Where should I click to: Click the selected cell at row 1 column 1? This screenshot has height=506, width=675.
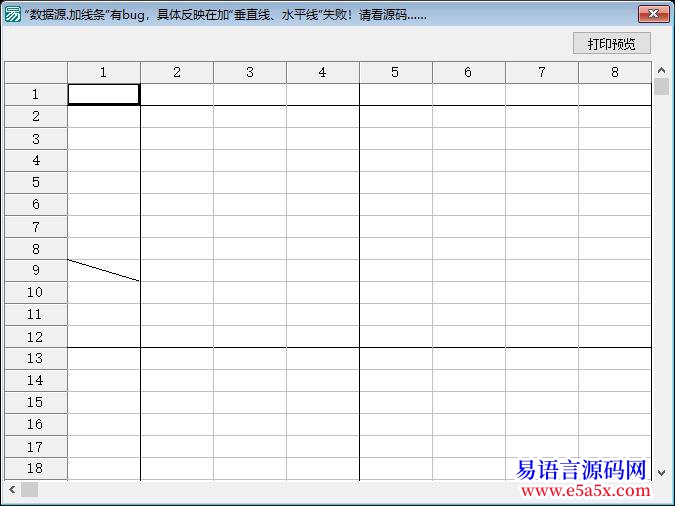[104, 94]
